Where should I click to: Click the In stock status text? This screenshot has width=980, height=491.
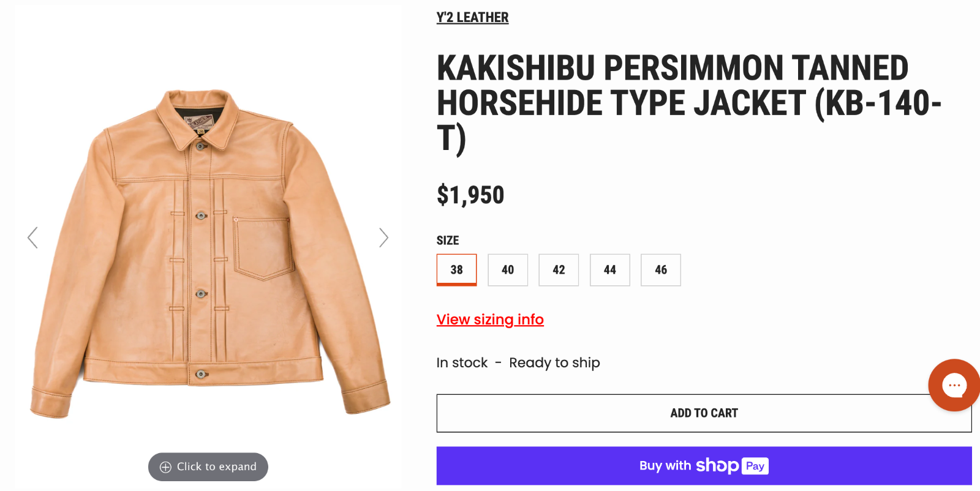click(462, 362)
